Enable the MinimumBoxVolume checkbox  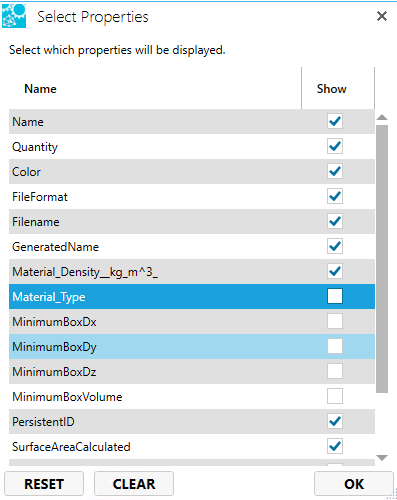tap(335, 396)
